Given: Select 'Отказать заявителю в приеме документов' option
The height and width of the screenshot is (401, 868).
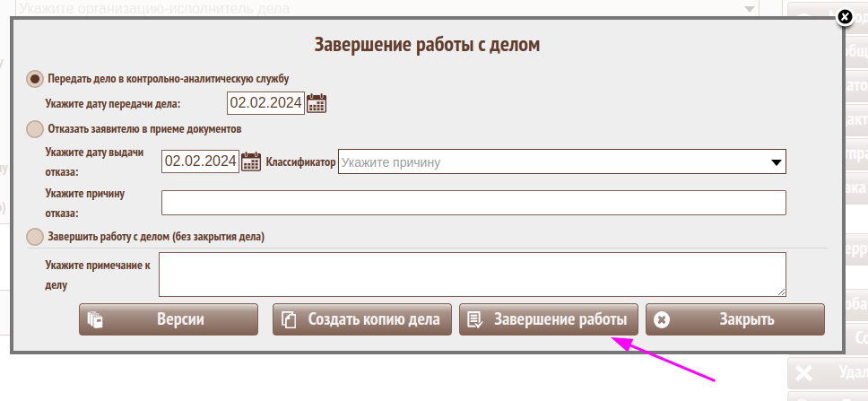Looking at the screenshot, I should tap(36, 128).
